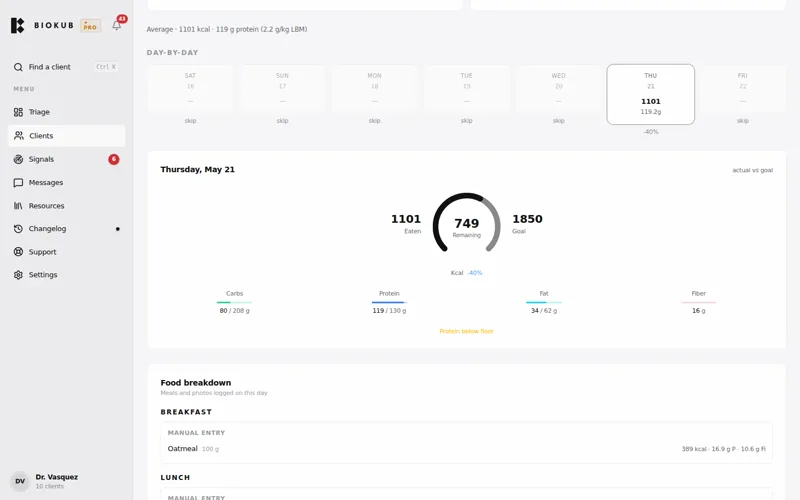Open the Settings menu item
Screen dimensions: 800x500
coord(66,274)
